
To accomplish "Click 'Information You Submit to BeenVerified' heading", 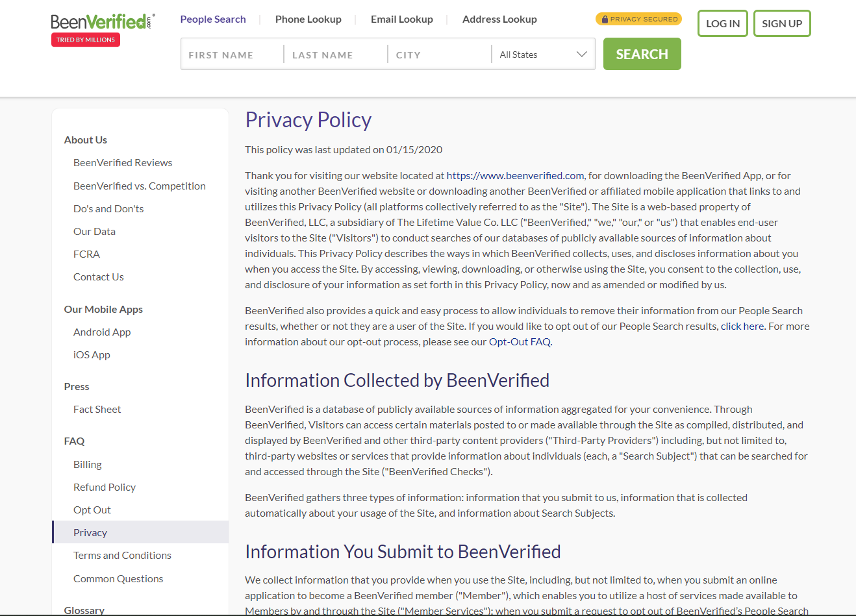I will [403, 552].
